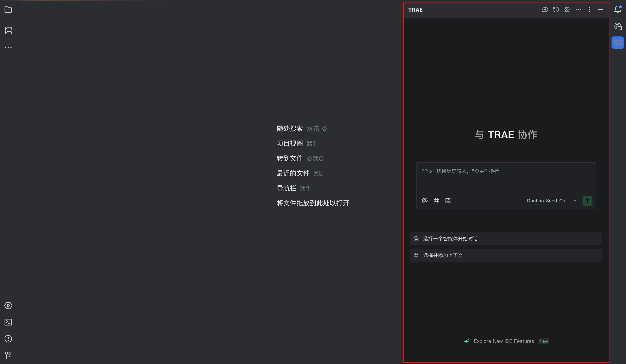This screenshot has height=364, width=626.
Task: Click the @ agent mention icon in input box
Action: 425,200
